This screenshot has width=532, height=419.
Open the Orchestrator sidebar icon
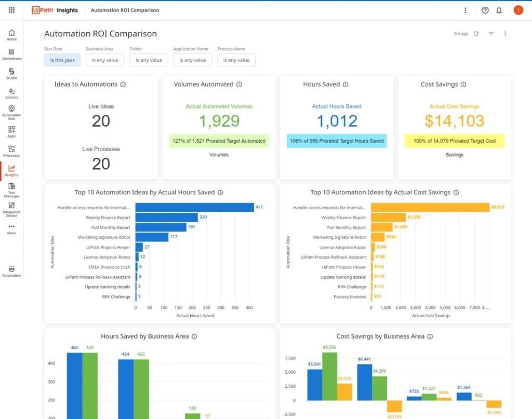(11, 54)
